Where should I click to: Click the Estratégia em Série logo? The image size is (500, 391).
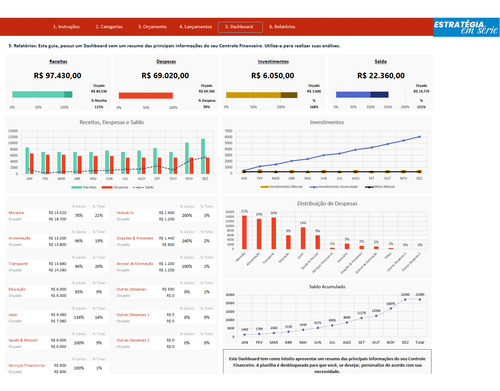point(466,27)
